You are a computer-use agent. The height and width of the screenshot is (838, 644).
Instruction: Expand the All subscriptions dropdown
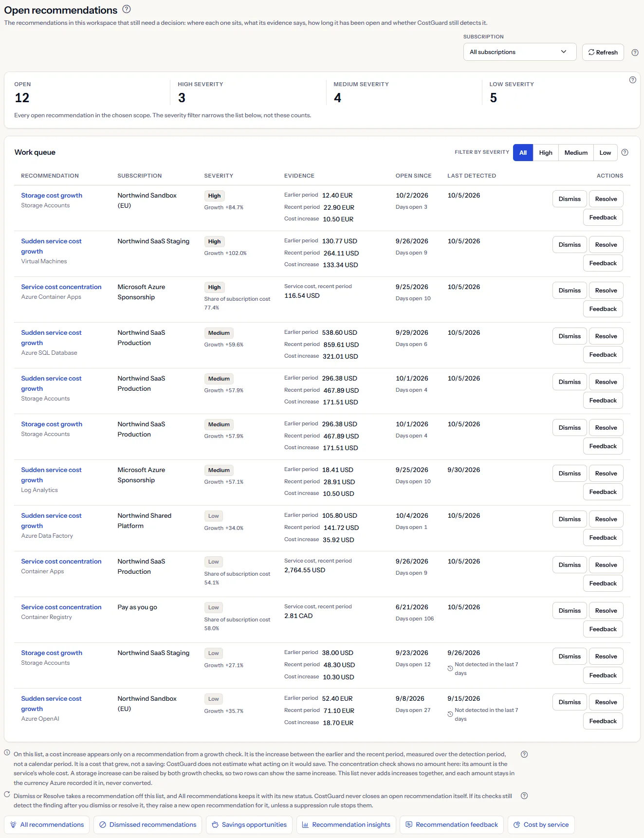[x=520, y=52]
